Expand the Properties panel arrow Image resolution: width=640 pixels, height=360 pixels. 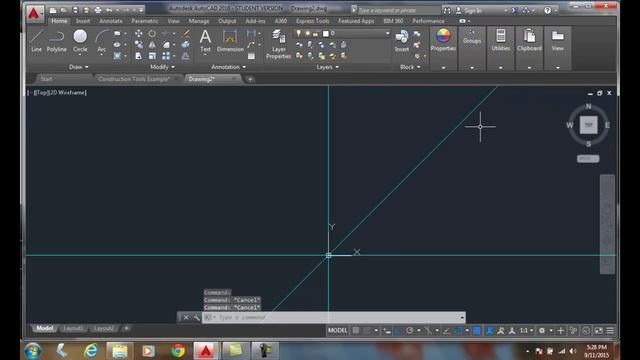click(443, 68)
